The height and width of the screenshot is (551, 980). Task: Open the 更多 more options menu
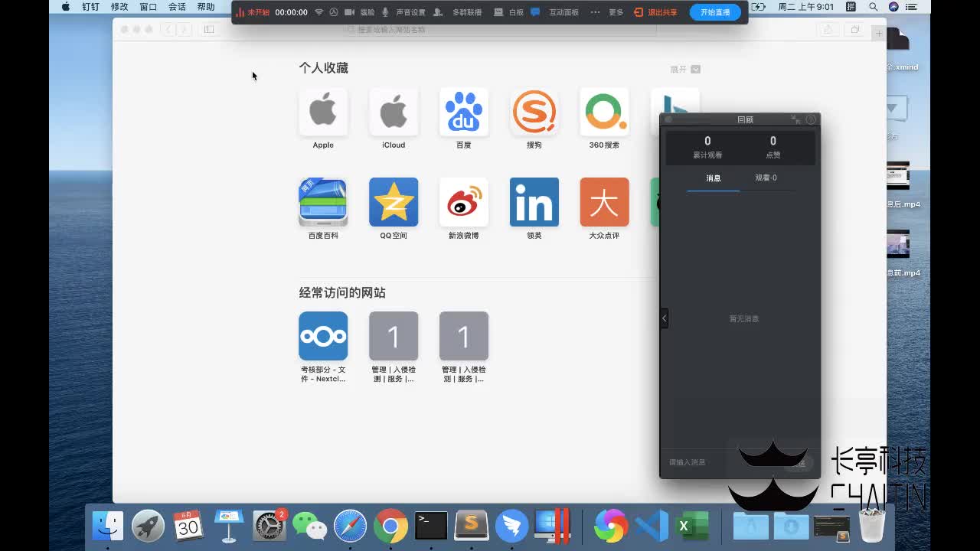click(616, 12)
